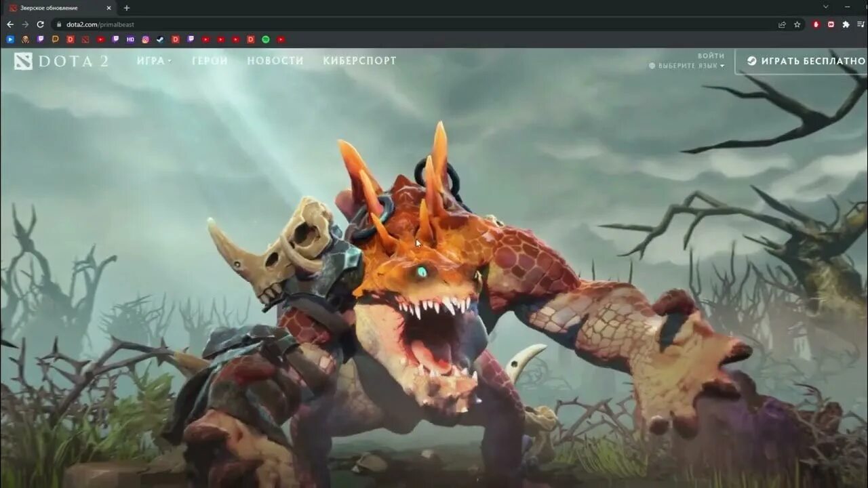The height and width of the screenshot is (488, 868).
Task: Open the avatar face bookmark
Action: tap(25, 39)
